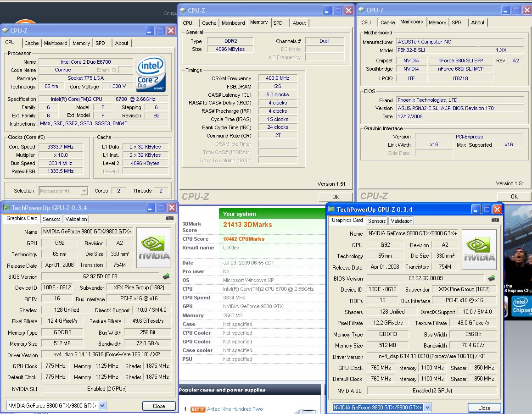
Task: Click the camera screenshot icon in right GPU-Z window
Action: coord(495,220)
